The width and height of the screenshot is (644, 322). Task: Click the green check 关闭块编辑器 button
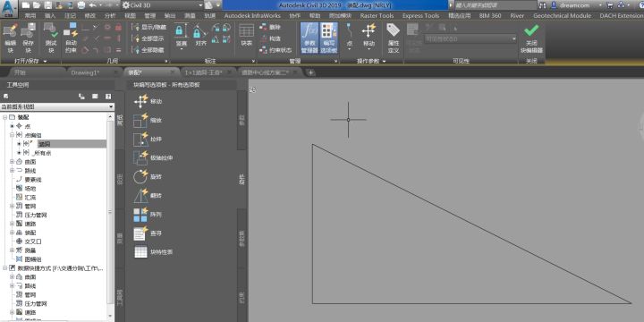tap(531, 38)
